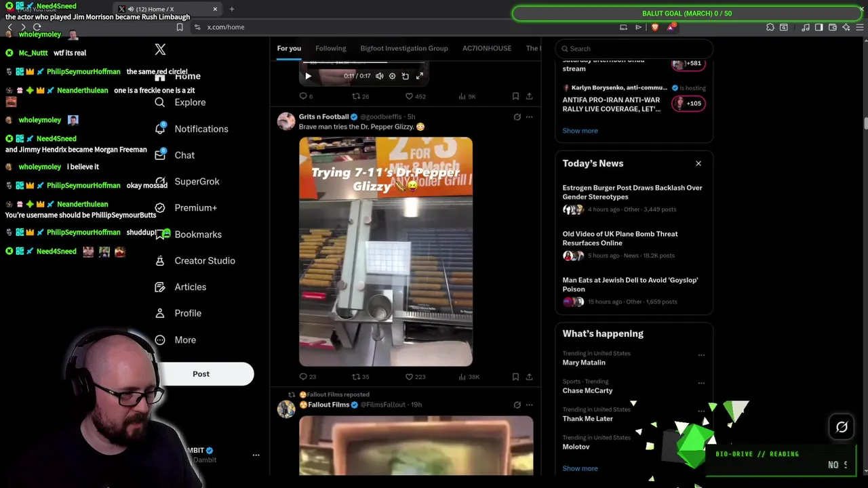Toggle picture-in-picture on top video
868x488 pixels.
pyautogui.click(x=406, y=76)
